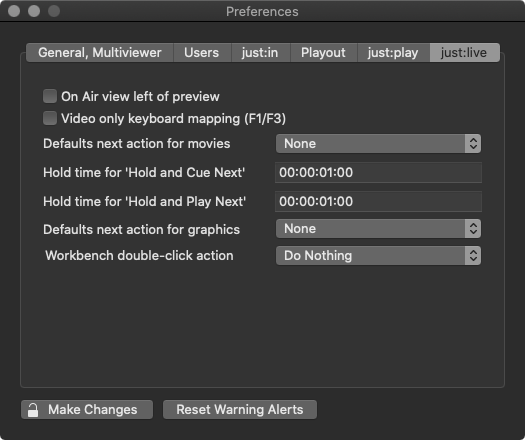Close the Preferences window

tap(14, 11)
